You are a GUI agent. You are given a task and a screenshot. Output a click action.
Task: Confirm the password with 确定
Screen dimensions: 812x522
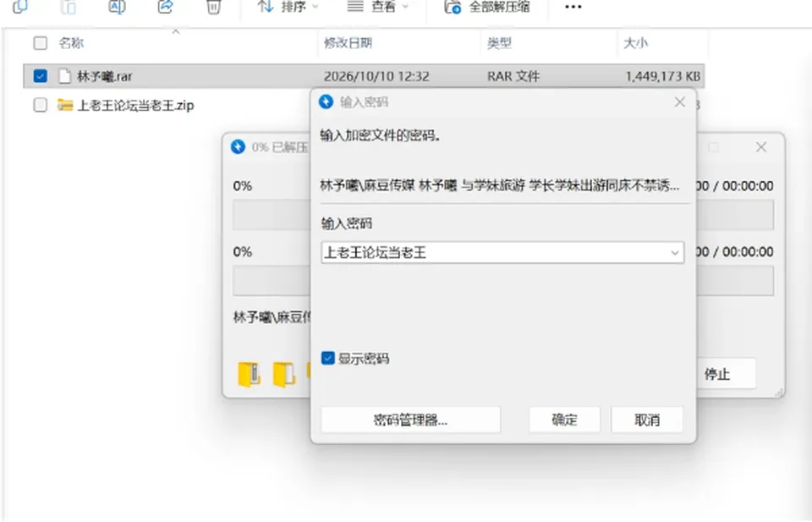tap(564, 420)
